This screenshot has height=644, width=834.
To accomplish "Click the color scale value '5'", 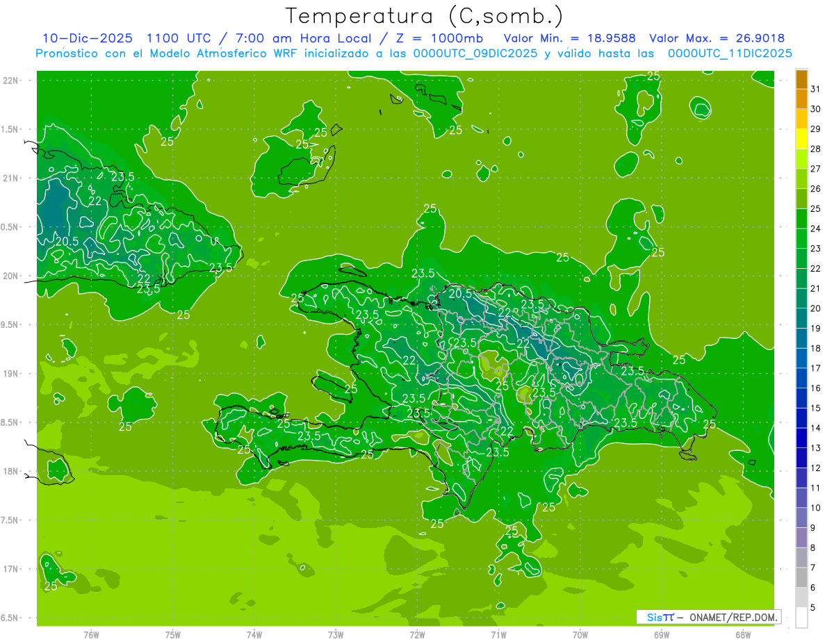I will pyautogui.click(x=813, y=608).
